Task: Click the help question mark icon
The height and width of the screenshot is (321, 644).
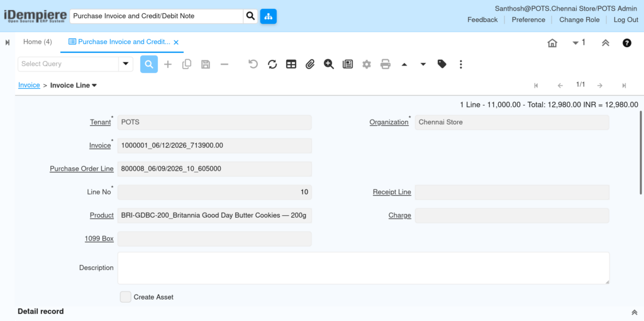Action: click(627, 43)
